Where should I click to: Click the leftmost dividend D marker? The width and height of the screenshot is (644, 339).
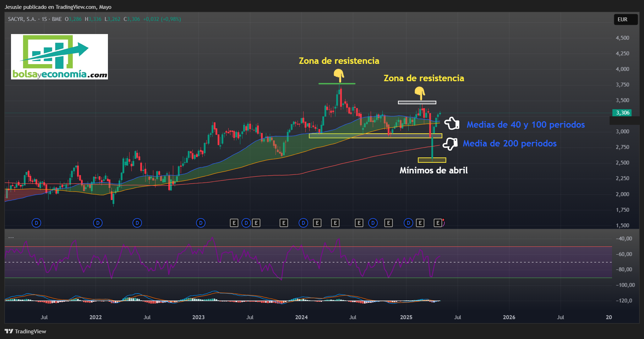36,223
